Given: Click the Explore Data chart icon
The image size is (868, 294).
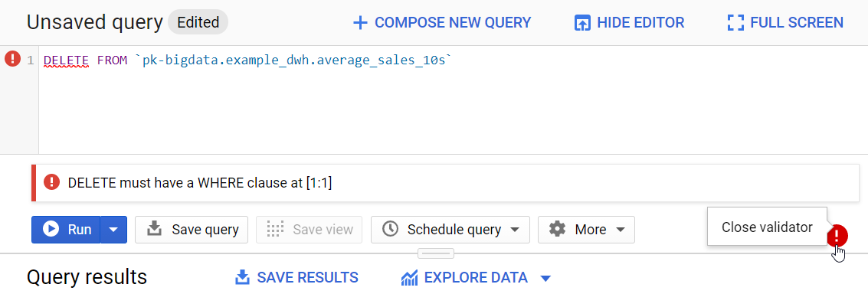Looking at the screenshot, I should (x=409, y=277).
